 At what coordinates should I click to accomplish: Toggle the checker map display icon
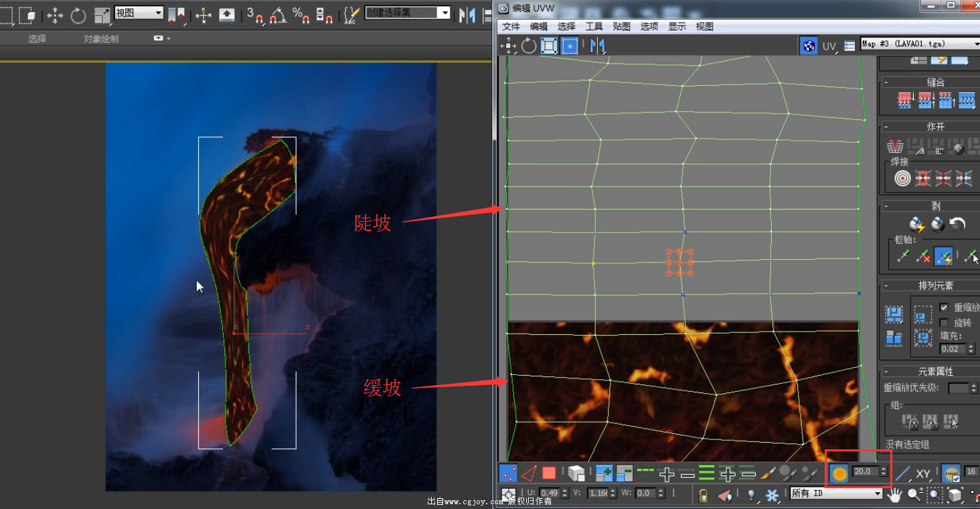[x=809, y=46]
